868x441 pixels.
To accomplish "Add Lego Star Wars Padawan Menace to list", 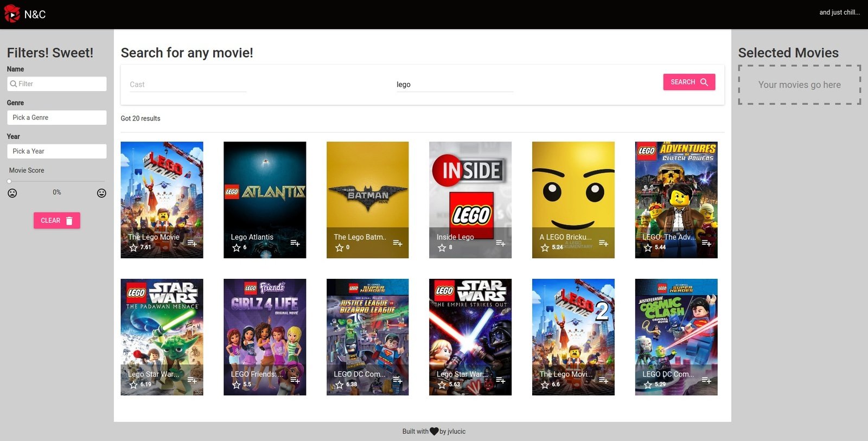I will pyautogui.click(x=192, y=380).
